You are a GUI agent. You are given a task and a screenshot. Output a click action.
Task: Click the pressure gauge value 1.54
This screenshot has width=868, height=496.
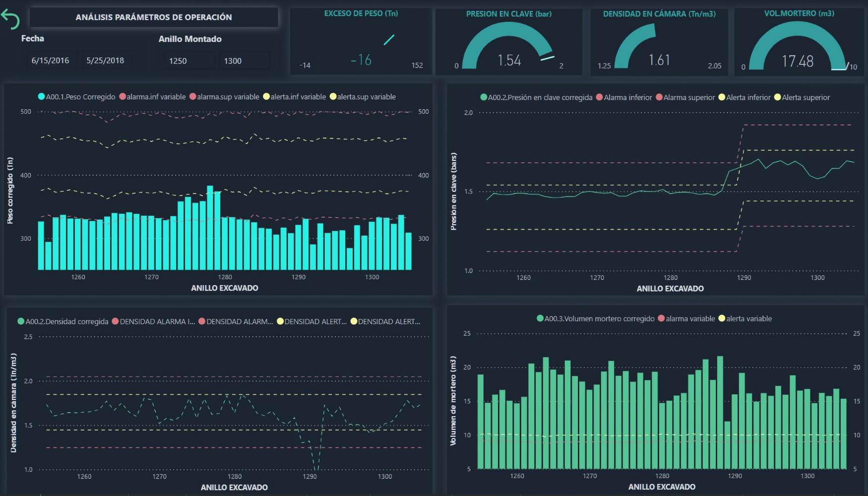pyautogui.click(x=509, y=61)
